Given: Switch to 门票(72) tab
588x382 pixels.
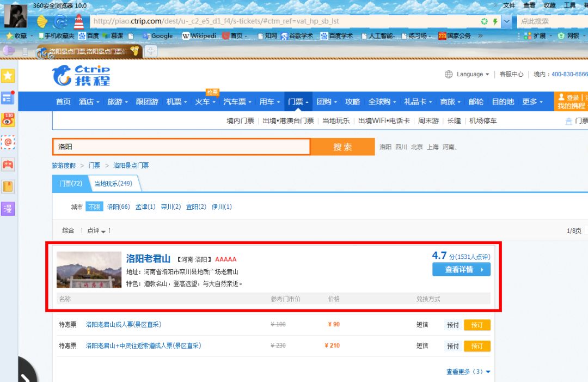Looking at the screenshot, I should coord(70,184).
